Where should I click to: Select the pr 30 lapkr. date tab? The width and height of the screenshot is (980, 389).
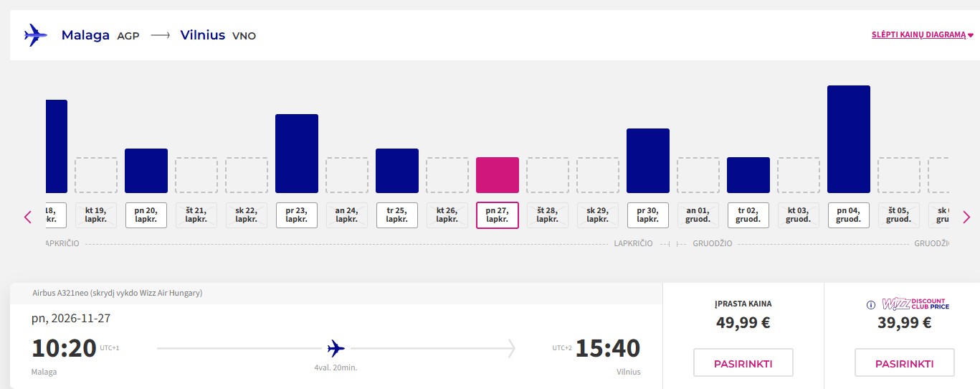[x=648, y=215]
